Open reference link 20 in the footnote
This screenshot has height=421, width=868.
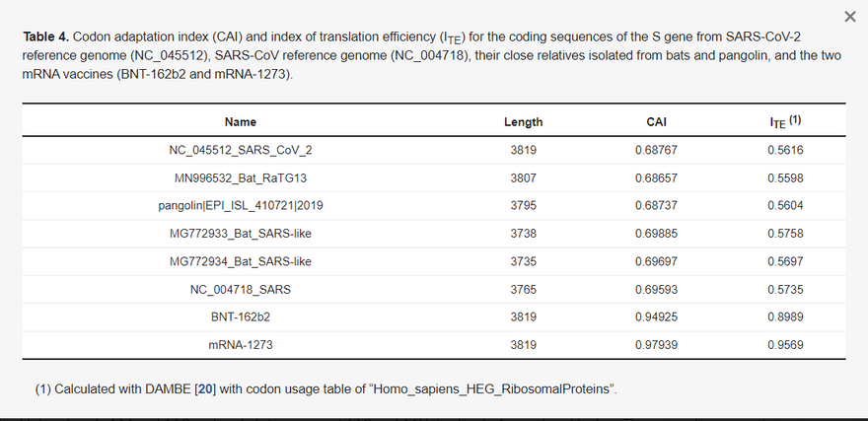click(x=205, y=389)
